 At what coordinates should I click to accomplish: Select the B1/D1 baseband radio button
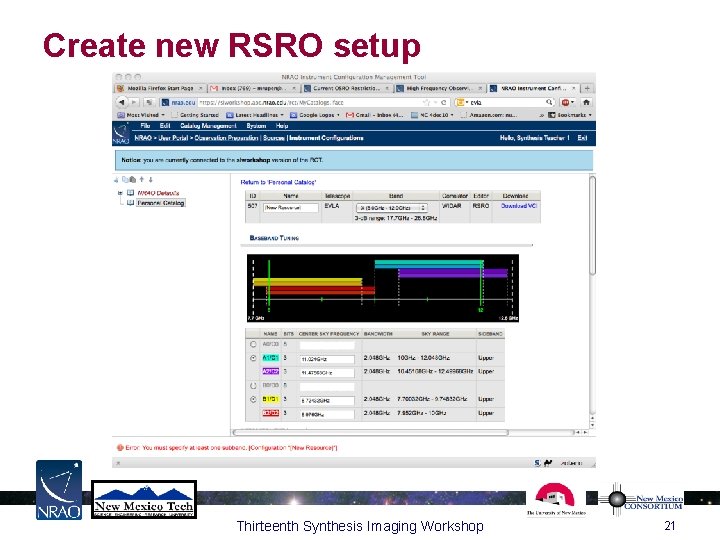point(253,399)
